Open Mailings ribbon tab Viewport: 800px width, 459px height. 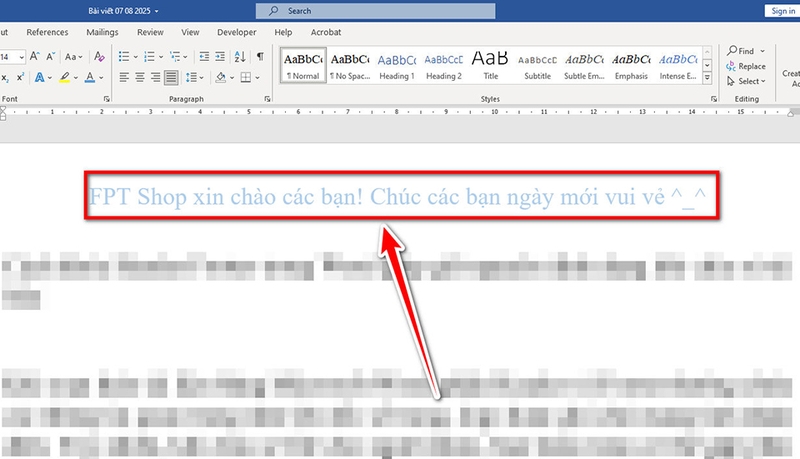(102, 32)
